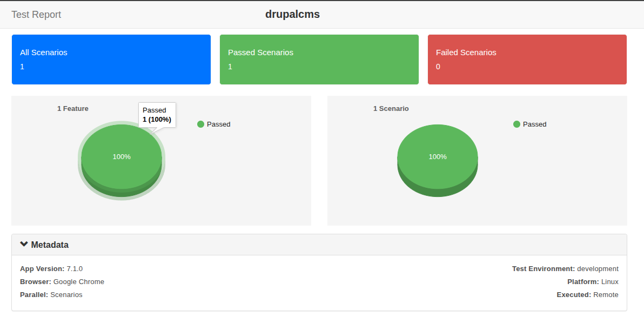Click the Test Environment development entry
Image resolution: width=644 pixels, height=316 pixels.
coord(565,269)
